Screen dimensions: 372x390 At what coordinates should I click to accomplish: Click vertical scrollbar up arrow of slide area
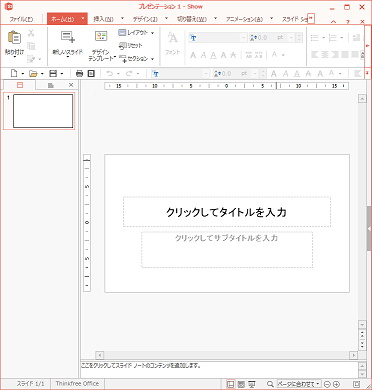[x=362, y=99]
